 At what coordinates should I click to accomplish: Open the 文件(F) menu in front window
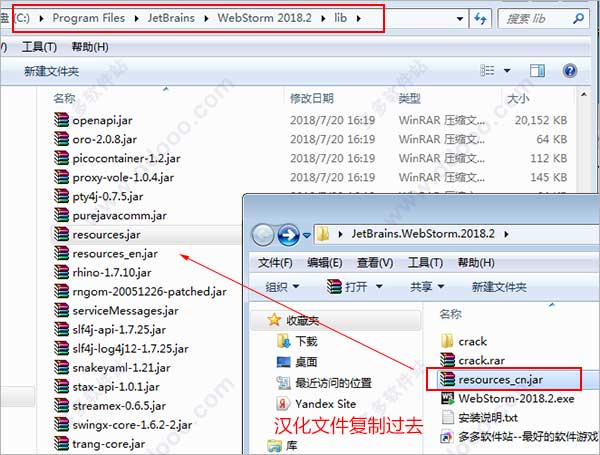pos(275,263)
